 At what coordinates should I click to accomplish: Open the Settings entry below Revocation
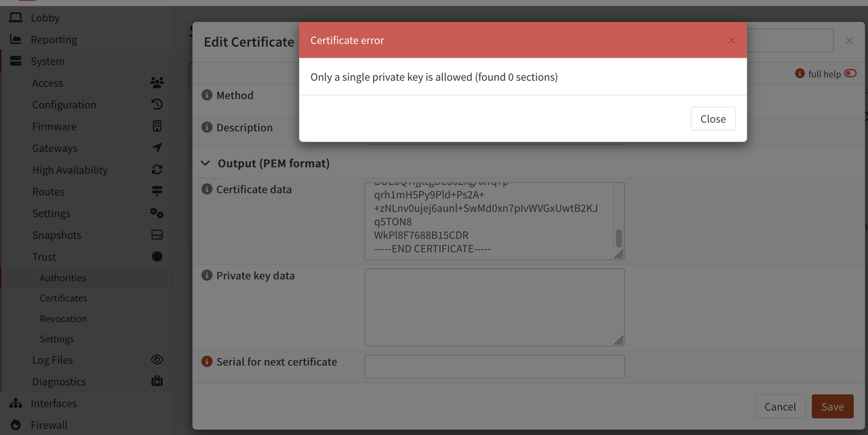pyautogui.click(x=56, y=339)
